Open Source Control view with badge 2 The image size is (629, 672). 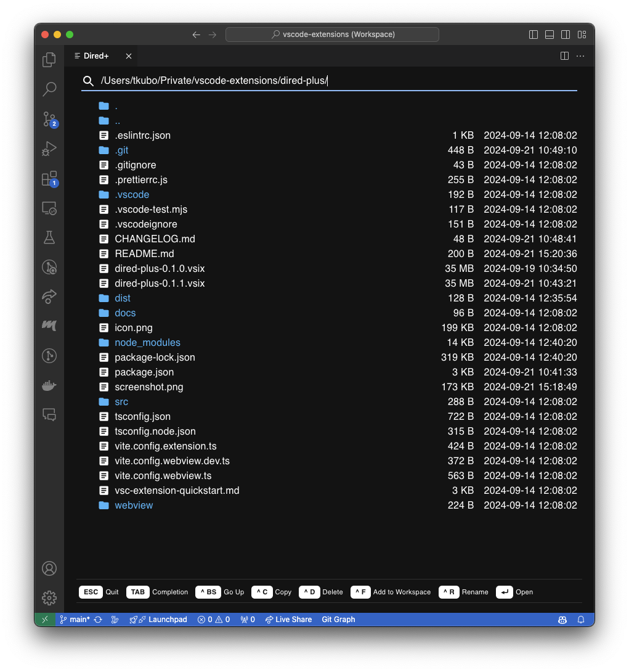coord(49,119)
